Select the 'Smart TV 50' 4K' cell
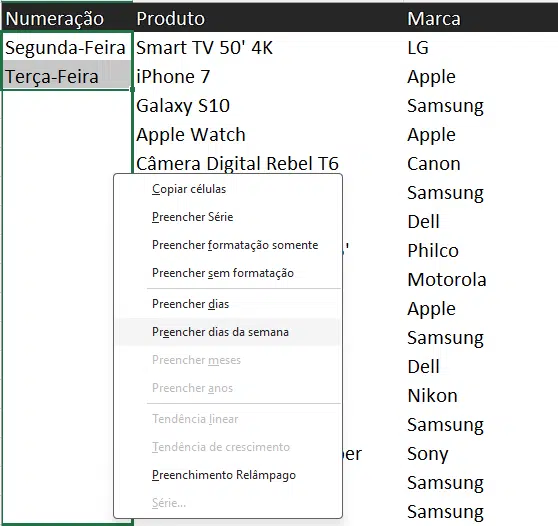This screenshot has width=558, height=526. (268, 48)
